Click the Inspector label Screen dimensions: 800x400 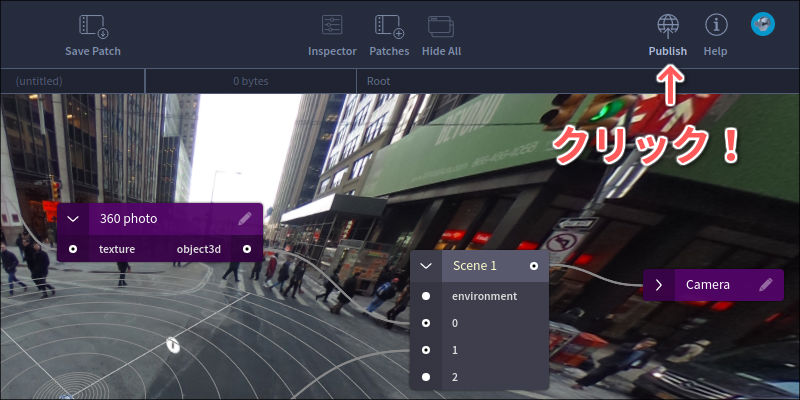[x=332, y=52]
